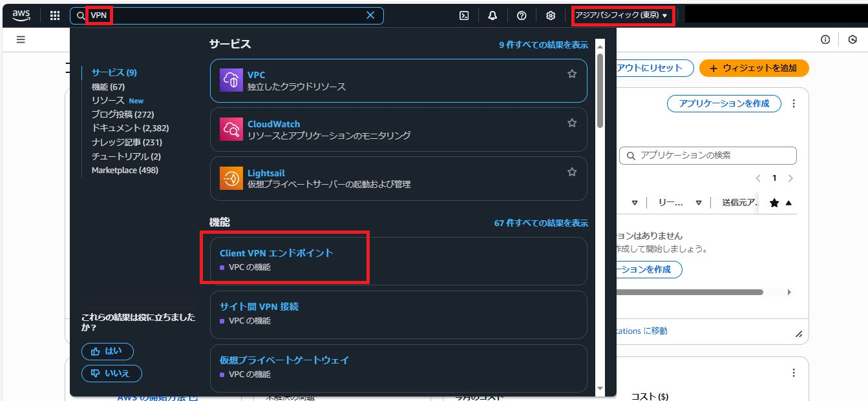
Task: Click the applications table horizontal scrollbar
Action: [688, 292]
